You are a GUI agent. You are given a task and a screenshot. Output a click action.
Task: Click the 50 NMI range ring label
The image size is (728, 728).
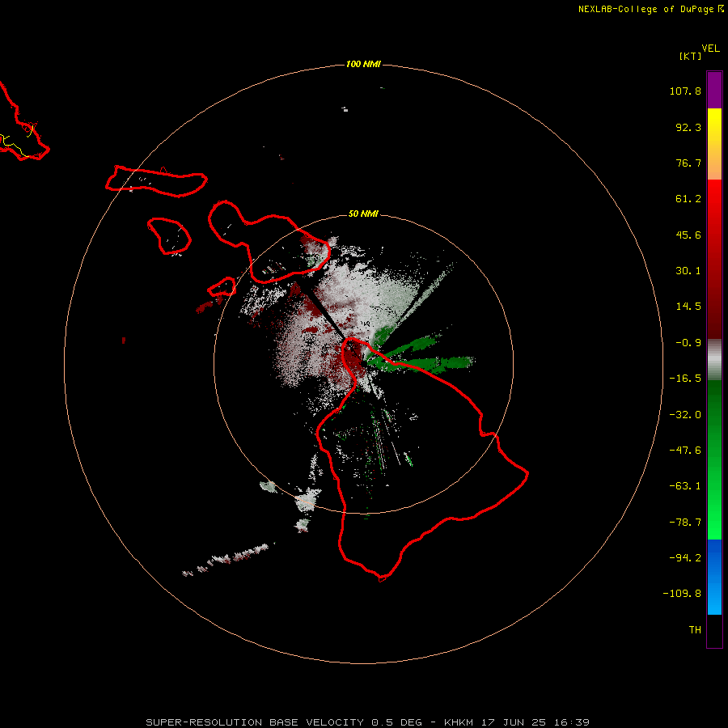(363, 214)
